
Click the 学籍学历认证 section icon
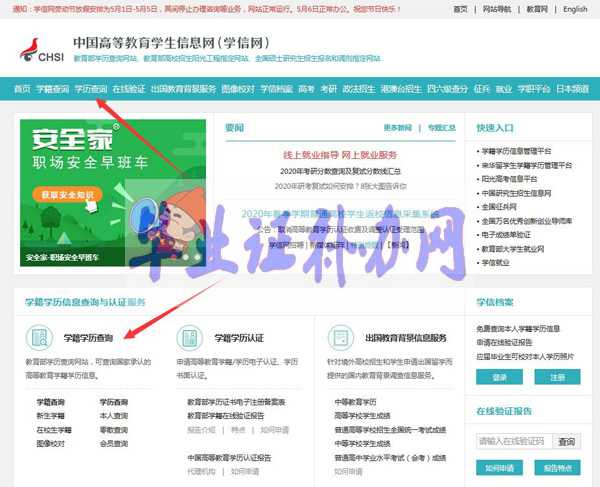(192, 338)
